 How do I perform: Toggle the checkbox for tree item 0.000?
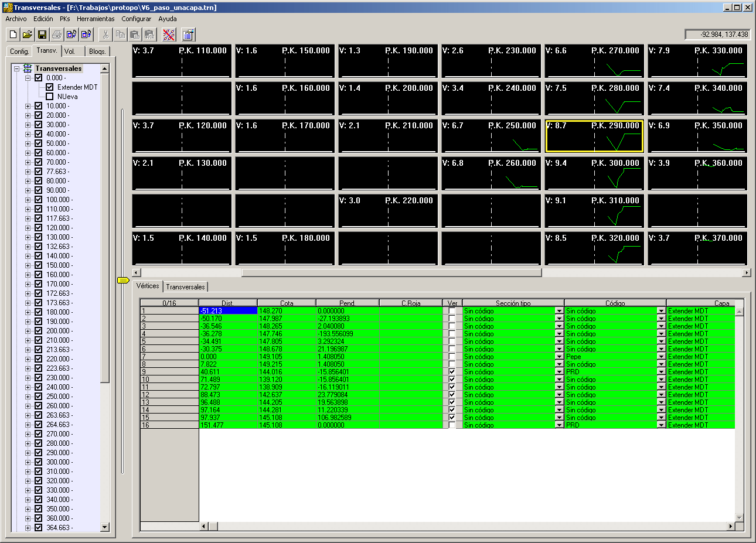(x=39, y=78)
